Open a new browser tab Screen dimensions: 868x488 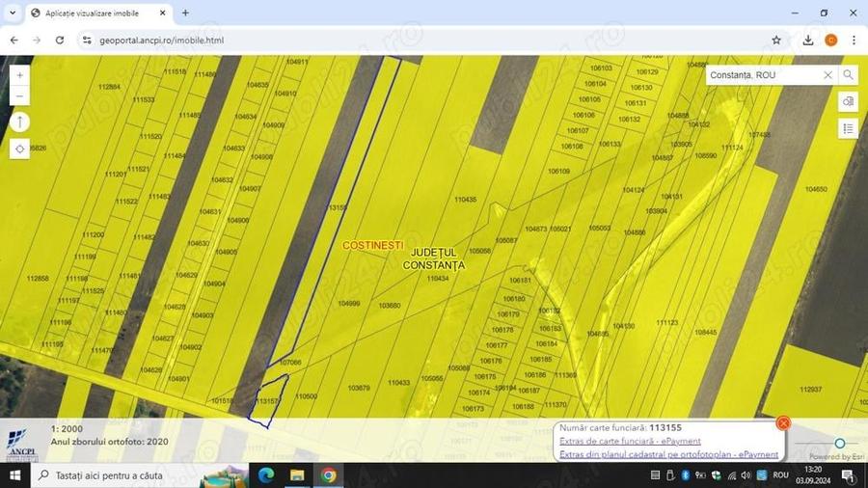click(185, 13)
